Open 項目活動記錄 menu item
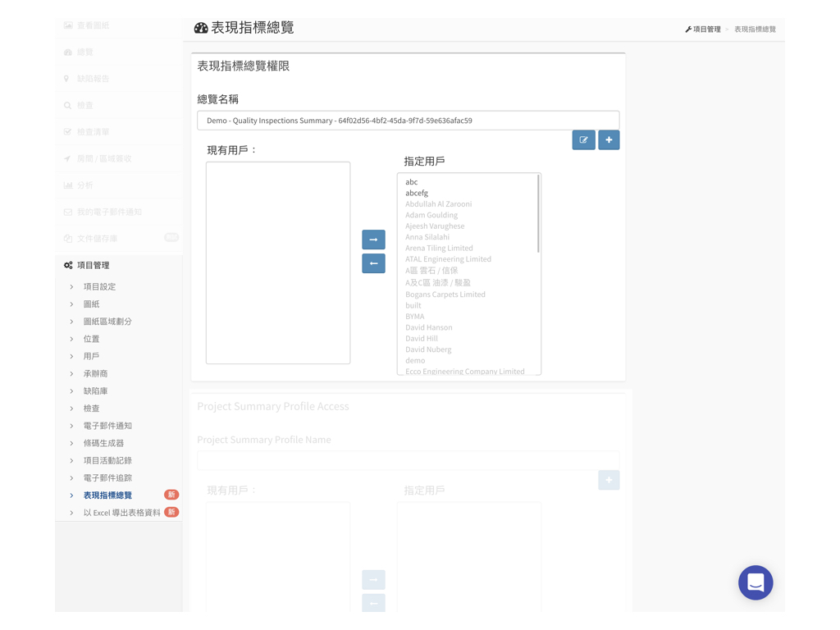This screenshot has width=840, height=630. [x=107, y=461]
